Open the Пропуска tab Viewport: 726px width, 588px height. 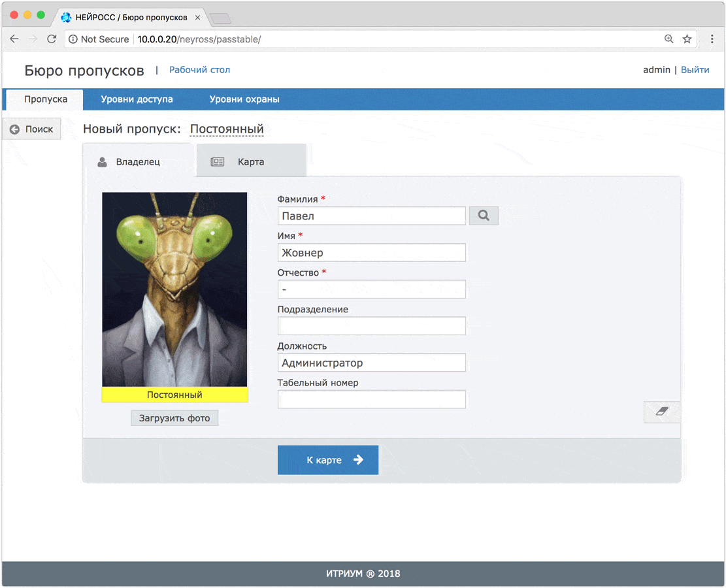45,99
